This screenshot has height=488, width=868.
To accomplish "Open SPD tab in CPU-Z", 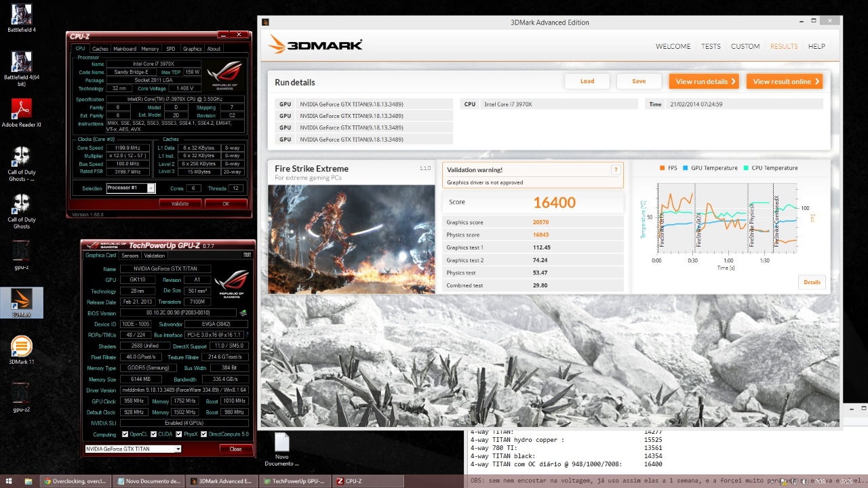I will [171, 49].
